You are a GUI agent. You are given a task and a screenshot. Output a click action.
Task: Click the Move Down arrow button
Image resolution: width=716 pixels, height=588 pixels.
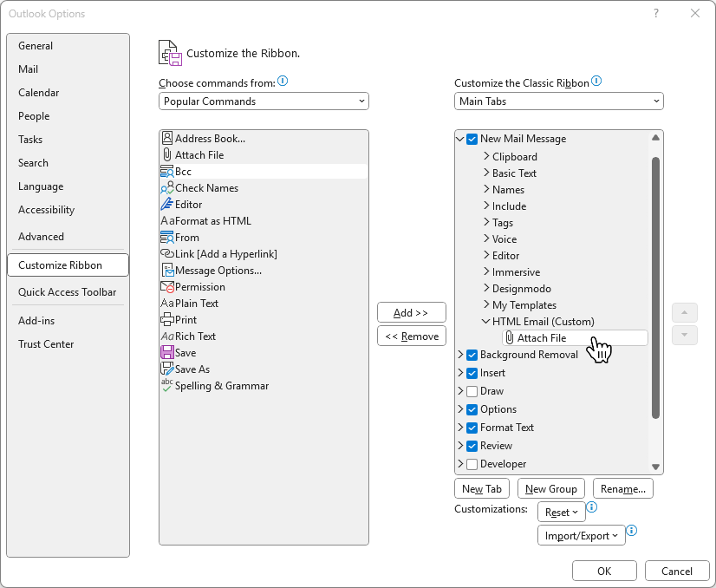click(x=685, y=335)
